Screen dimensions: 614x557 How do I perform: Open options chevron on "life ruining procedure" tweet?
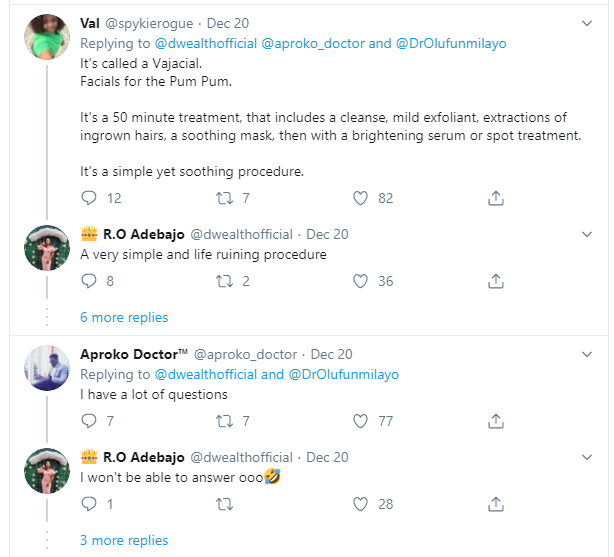pos(587,234)
